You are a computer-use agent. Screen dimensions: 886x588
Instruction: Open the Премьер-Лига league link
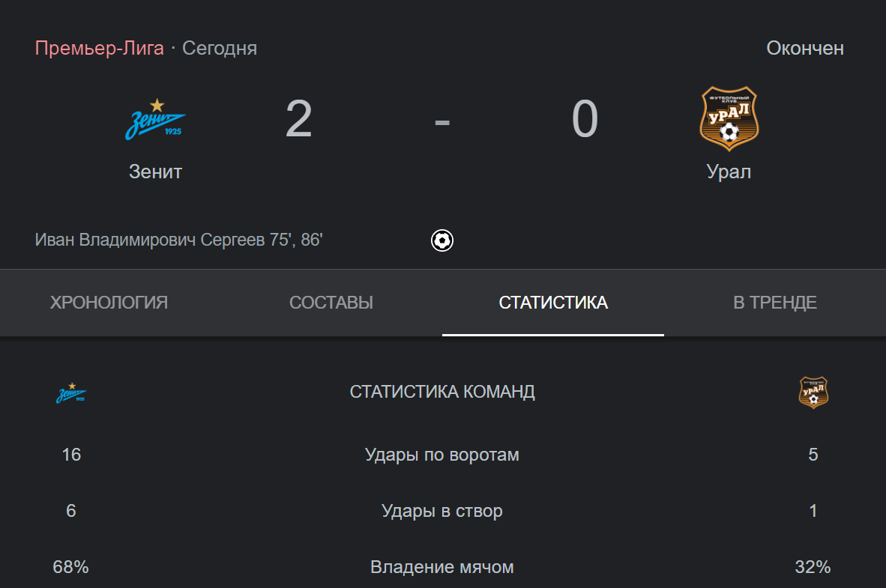click(100, 48)
